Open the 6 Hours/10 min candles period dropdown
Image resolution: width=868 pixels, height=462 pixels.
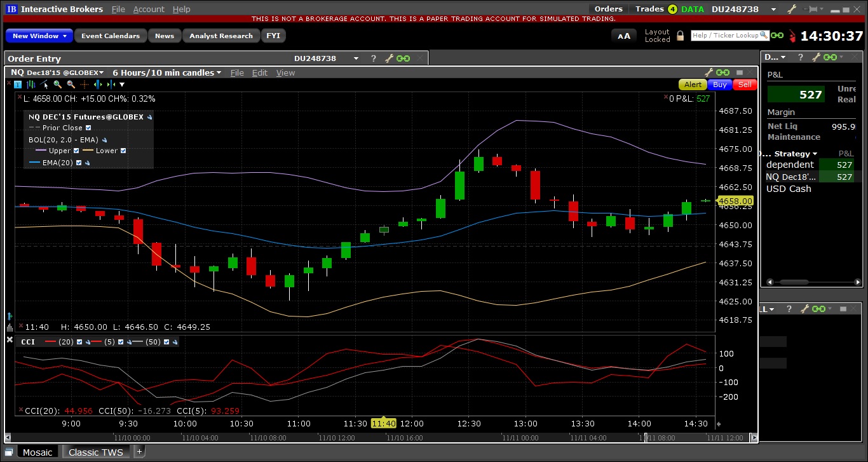point(219,73)
